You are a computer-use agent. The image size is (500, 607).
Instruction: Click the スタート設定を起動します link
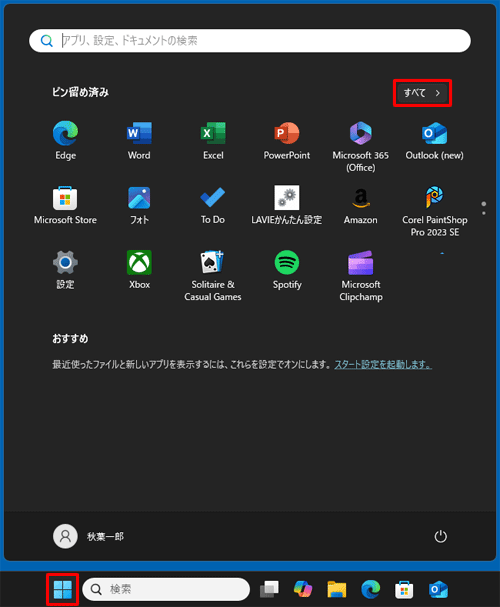click(x=383, y=365)
